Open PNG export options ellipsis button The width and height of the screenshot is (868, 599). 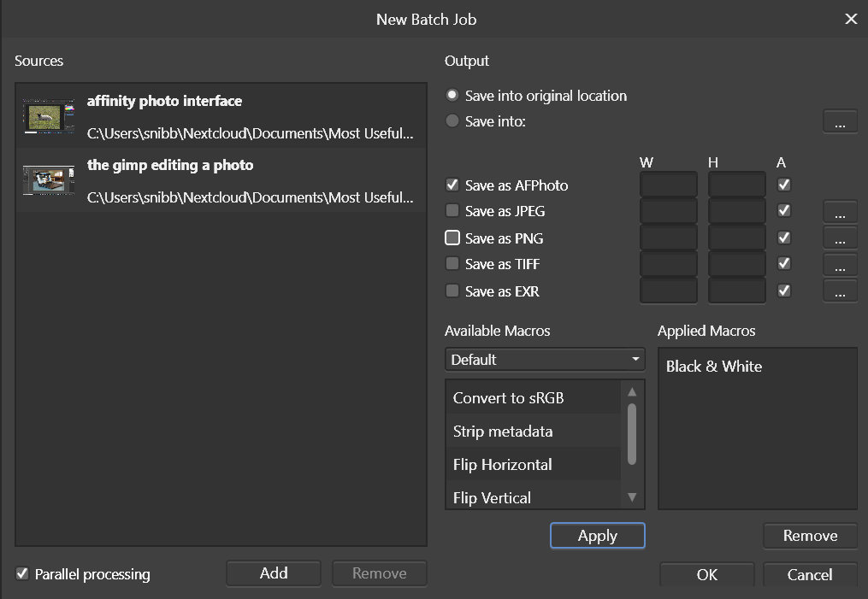point(840,238)
